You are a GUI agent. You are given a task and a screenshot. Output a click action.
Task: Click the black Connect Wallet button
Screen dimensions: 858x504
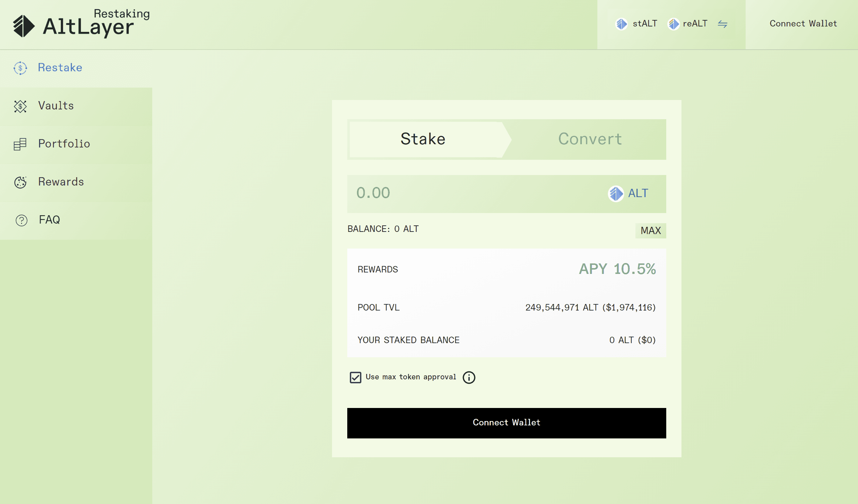506,423
